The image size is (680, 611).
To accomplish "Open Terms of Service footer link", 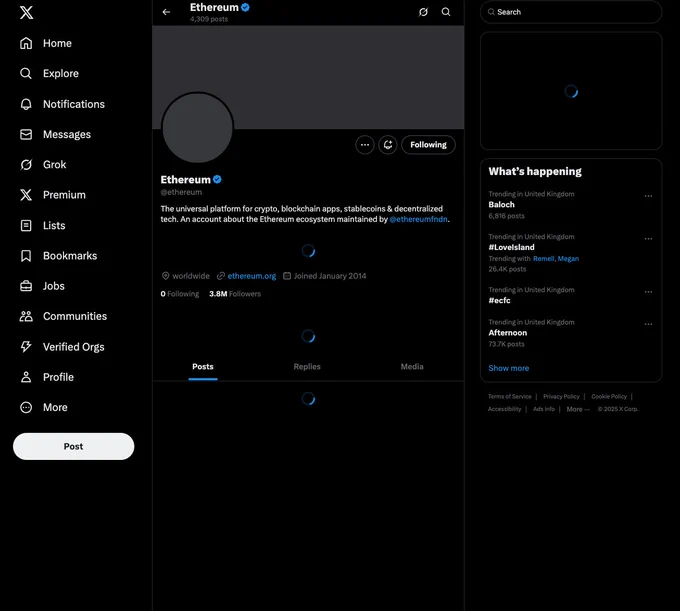I will [510, 396].
